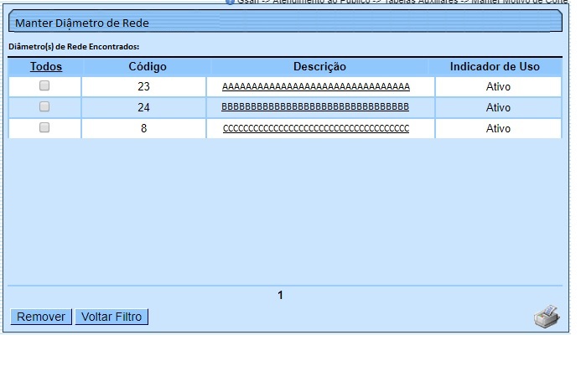The height and width of the screenshot is (392, 581).
Task: Open the BBBBBBBB description link
Action: (315, 107)
